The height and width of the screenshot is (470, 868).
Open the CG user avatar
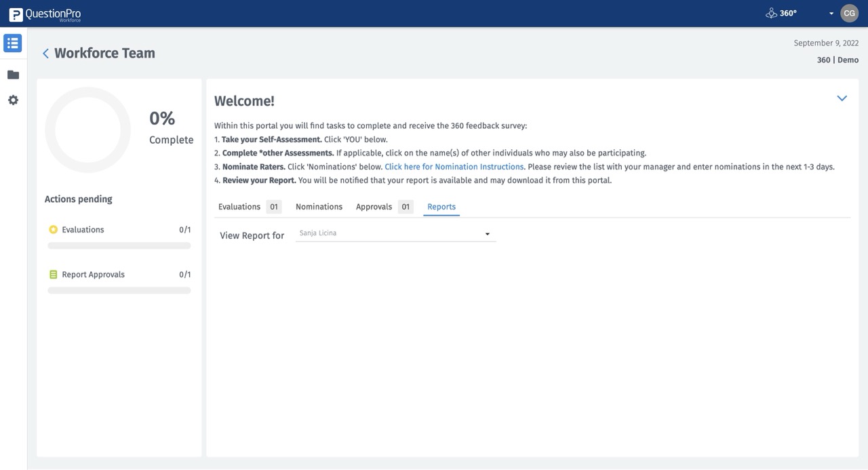click(849, 13)
